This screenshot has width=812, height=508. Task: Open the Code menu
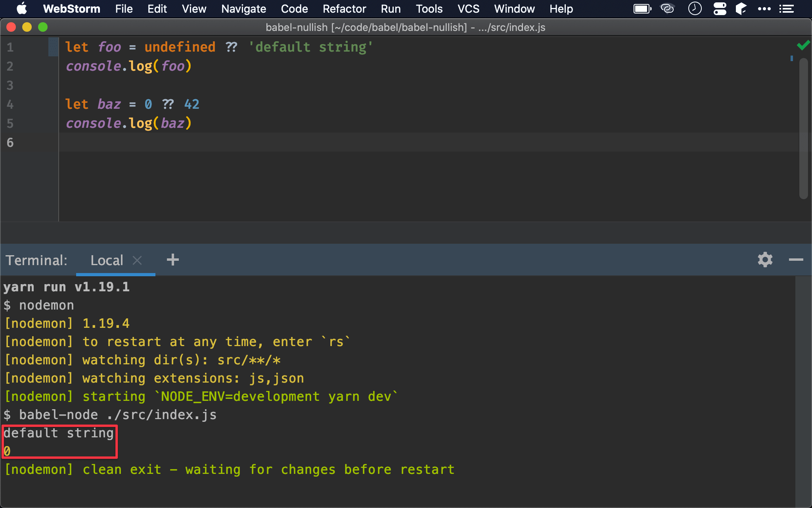click(x=294, y=9)
